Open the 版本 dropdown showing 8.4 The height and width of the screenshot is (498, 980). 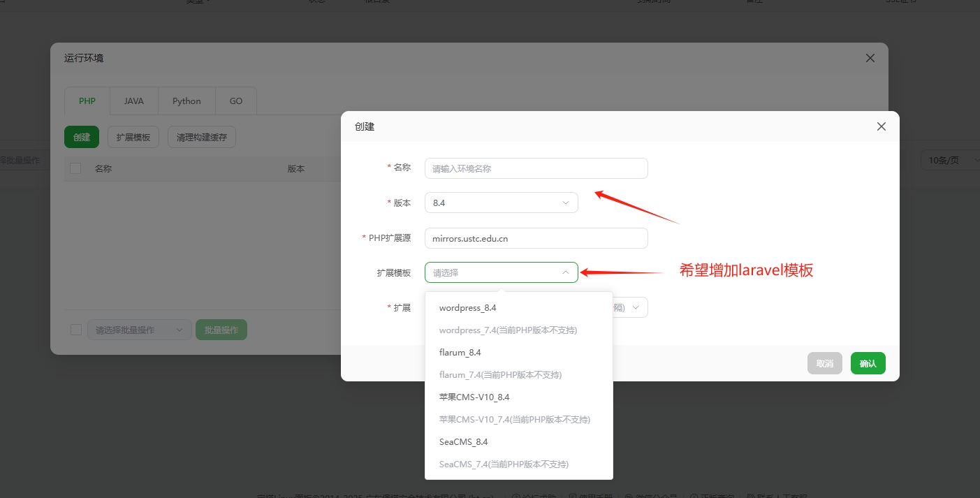501,203
